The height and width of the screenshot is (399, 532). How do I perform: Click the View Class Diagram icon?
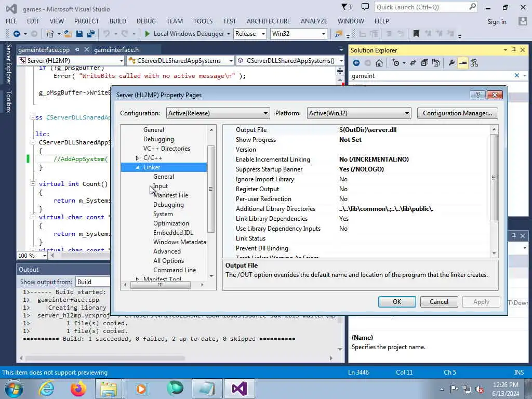click(x=474, y=63)
